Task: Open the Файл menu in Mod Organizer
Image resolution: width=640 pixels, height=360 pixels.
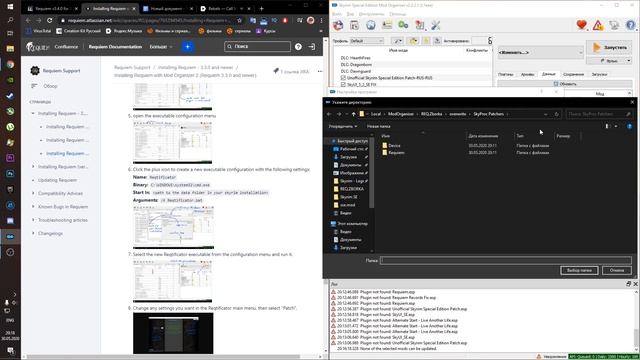Action: [x=337, y=14]
